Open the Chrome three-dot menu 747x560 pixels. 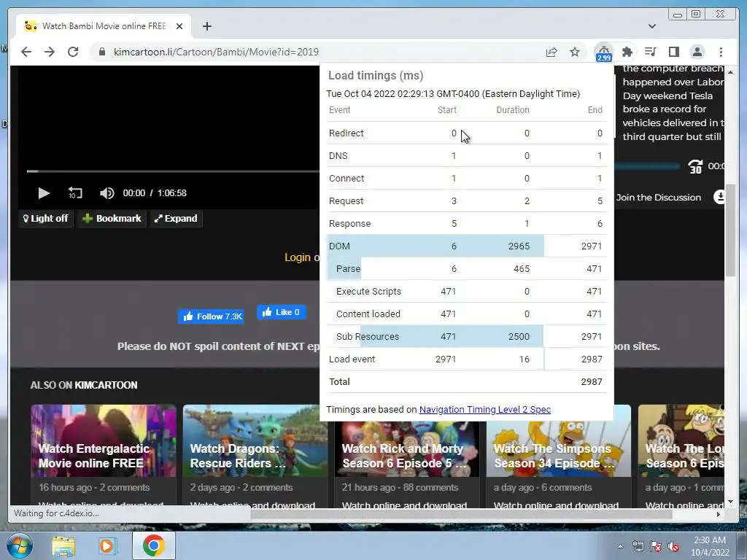[721, 52]
